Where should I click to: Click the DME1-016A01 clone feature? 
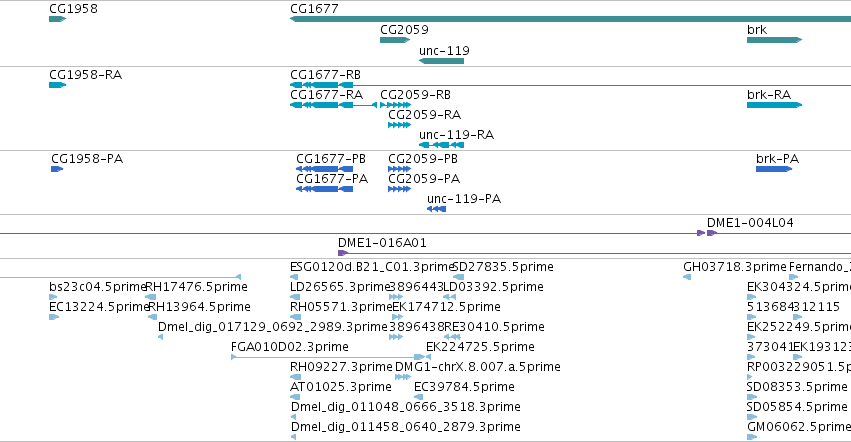[x=594, y=253]
